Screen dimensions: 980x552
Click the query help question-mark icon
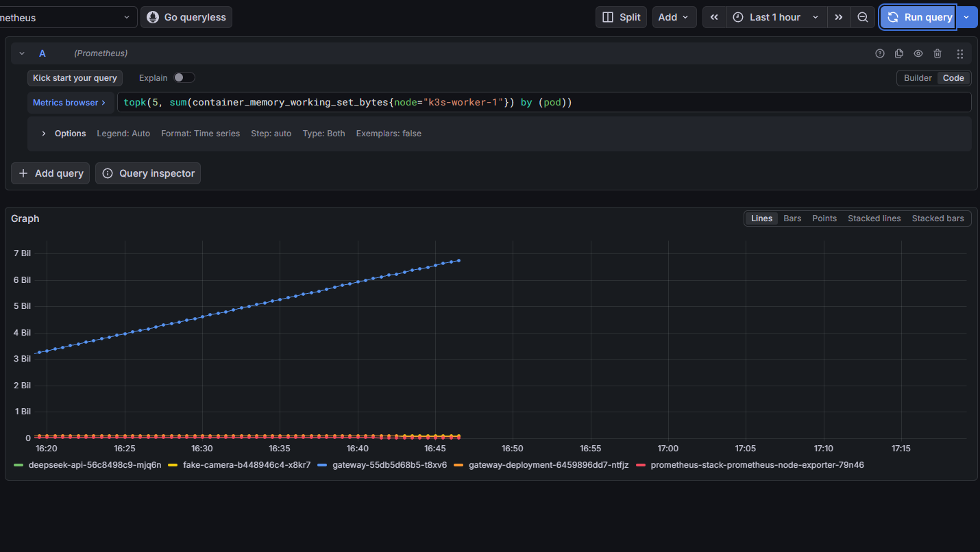click(x=880, y=53)
